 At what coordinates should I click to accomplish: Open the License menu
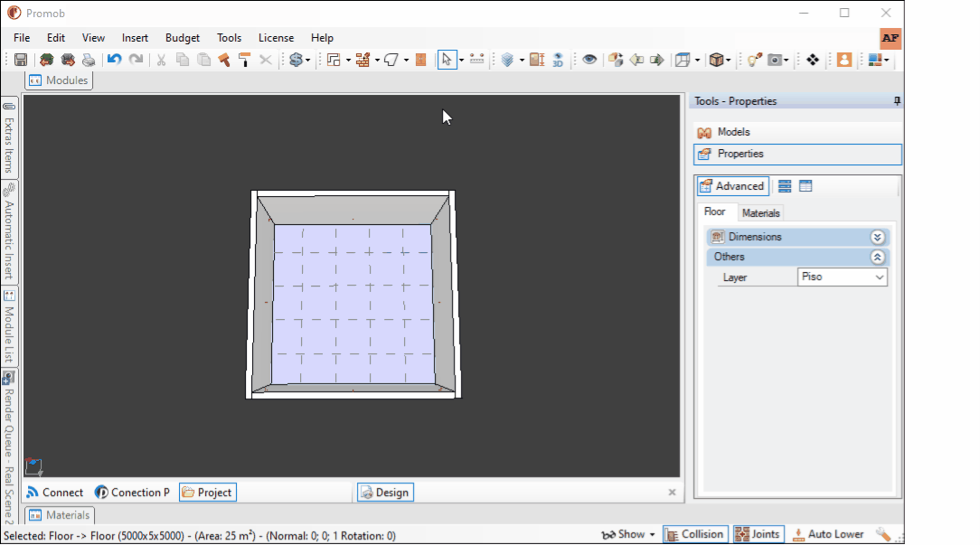(277, 38)
